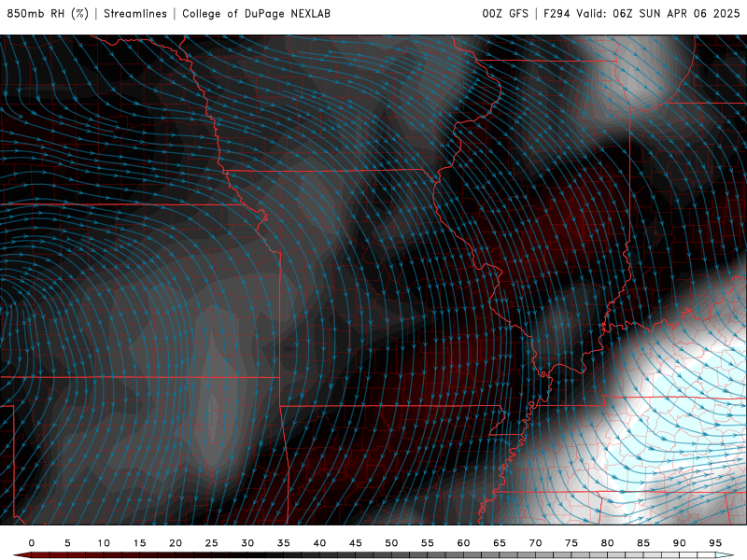Select the "70" color bar label
The image size is (747, 560).
pyautogui.click(x=535, y=543)
